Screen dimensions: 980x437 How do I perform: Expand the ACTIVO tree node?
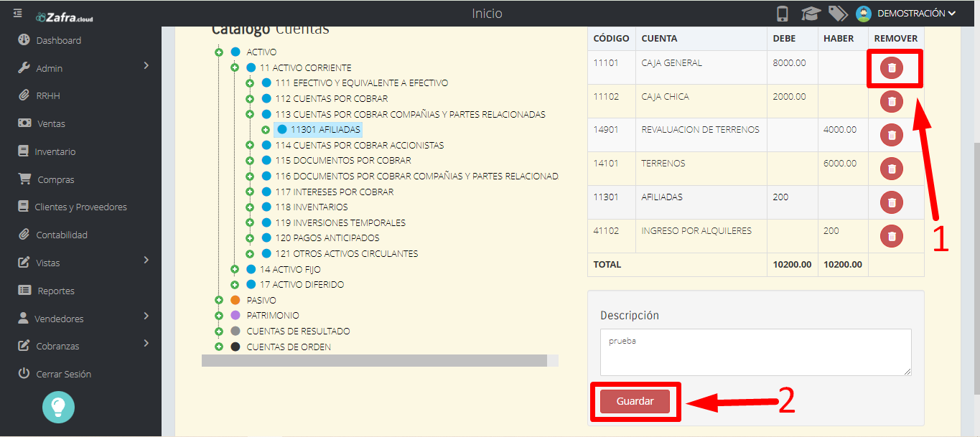(219, 52)
